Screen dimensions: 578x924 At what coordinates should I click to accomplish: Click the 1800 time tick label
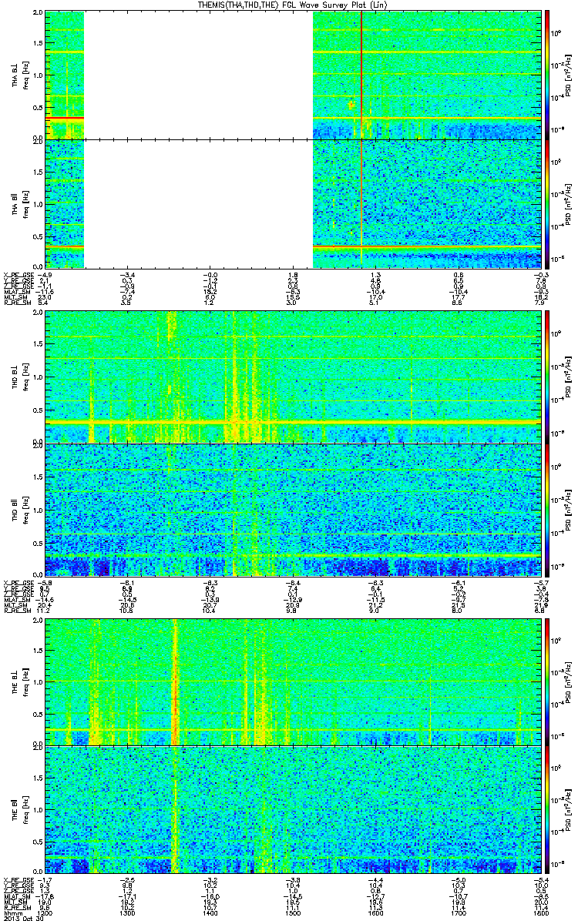tap(539, 912)
